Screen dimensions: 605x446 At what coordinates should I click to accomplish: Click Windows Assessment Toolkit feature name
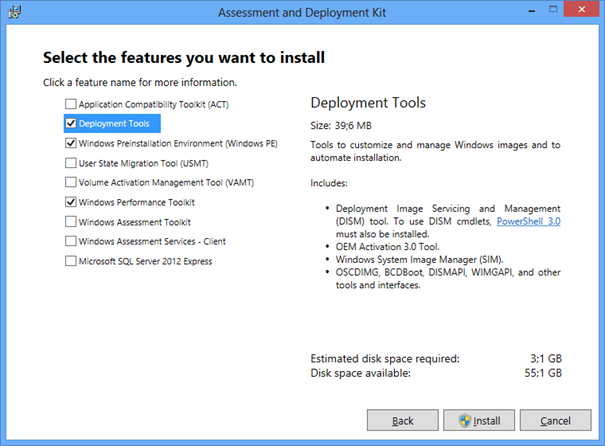[135, 222]
